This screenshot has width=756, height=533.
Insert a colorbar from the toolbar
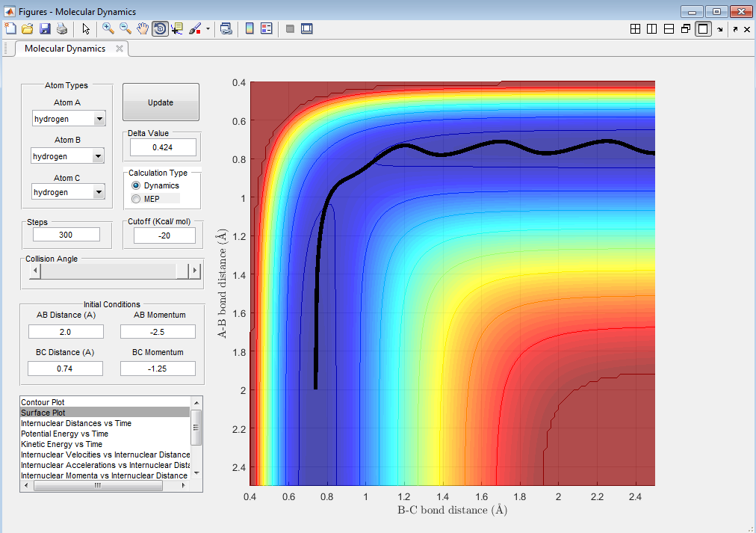pos(250,28)
